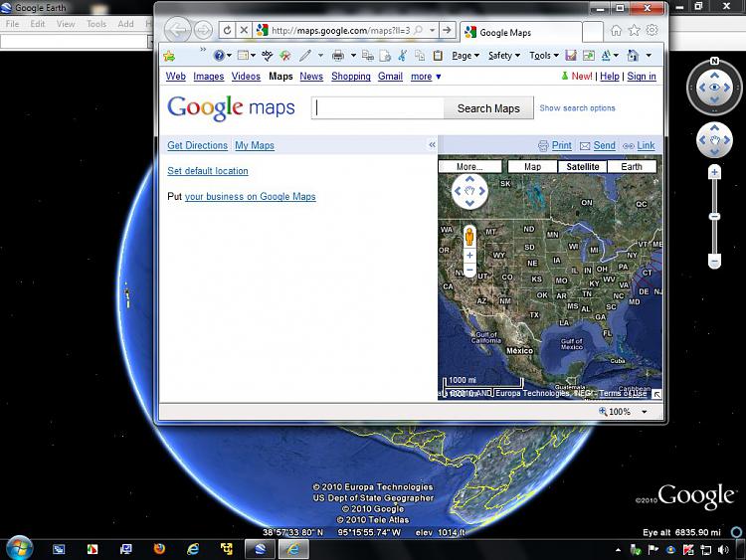The height and width of the screenshot is (560, 746).
Task: Refresh the page using the reload icon
Action: 228,31
